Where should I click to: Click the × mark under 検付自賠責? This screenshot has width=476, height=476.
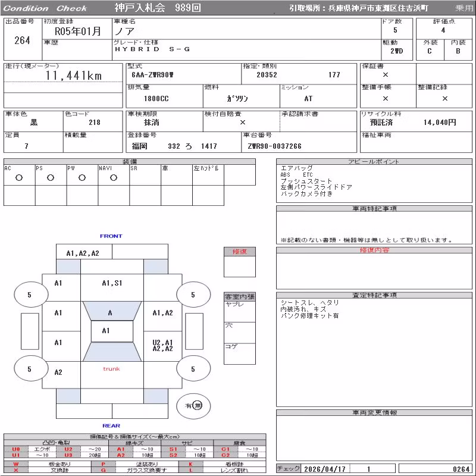coord(243,123)
